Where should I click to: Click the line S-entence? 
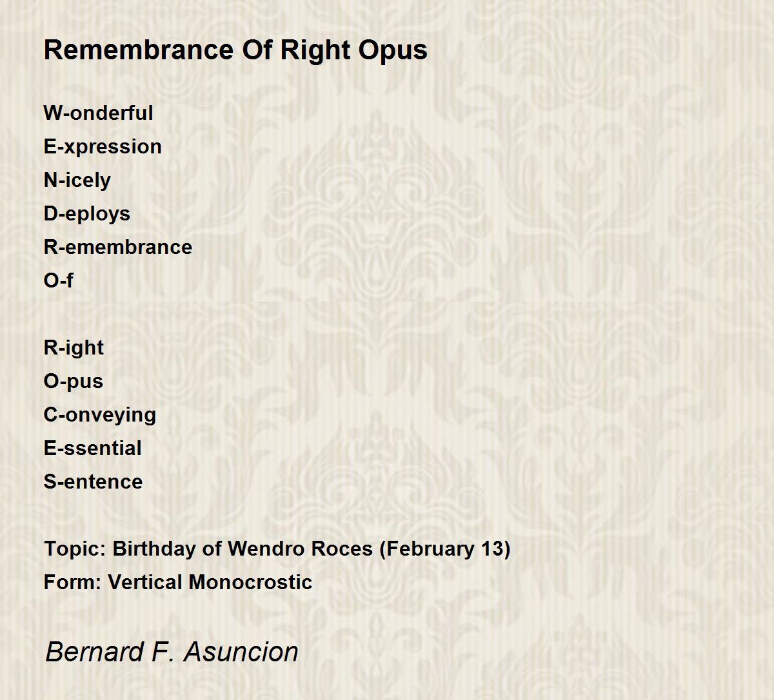[93, 481]
